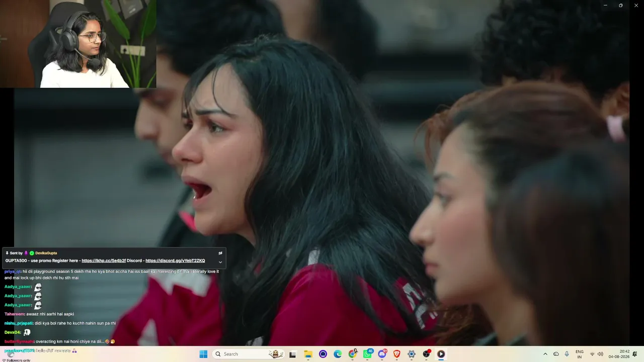Open the purple circle app on taskbar

click(x=323, y=354)
